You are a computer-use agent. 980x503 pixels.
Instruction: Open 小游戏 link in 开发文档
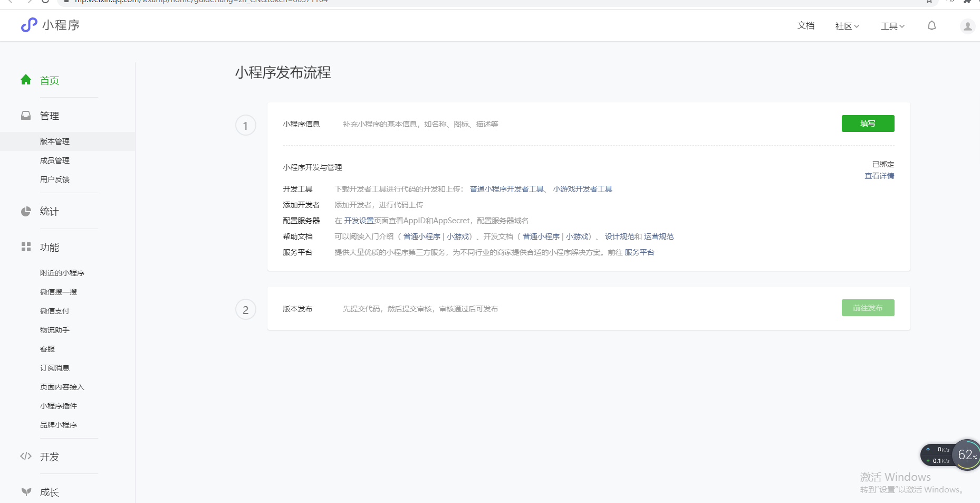577,236
